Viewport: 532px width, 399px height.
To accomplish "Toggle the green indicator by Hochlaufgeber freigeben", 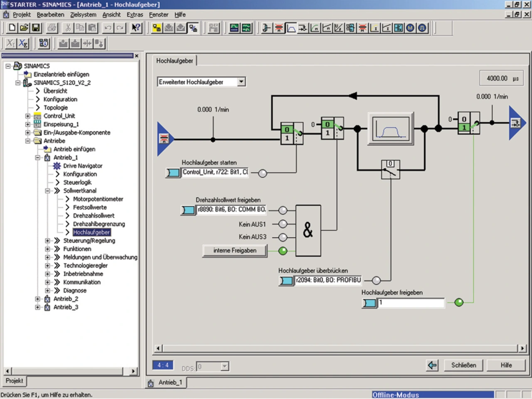I will (459, 302).
